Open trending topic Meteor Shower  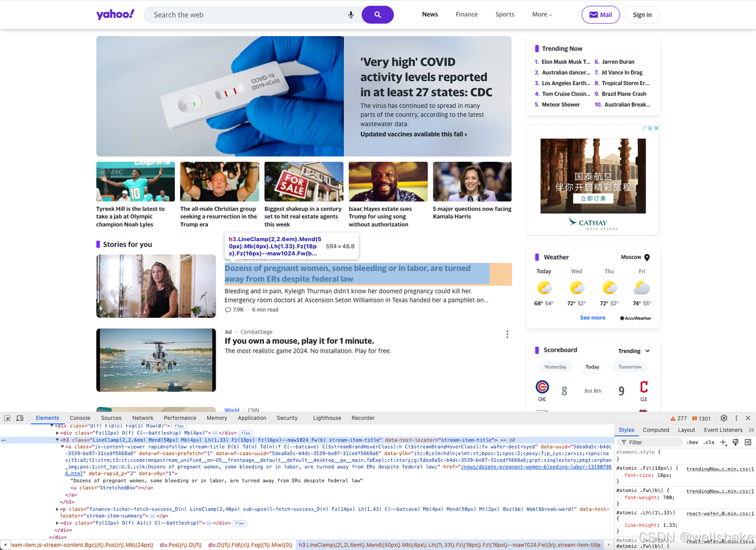[x=561, y=105]
